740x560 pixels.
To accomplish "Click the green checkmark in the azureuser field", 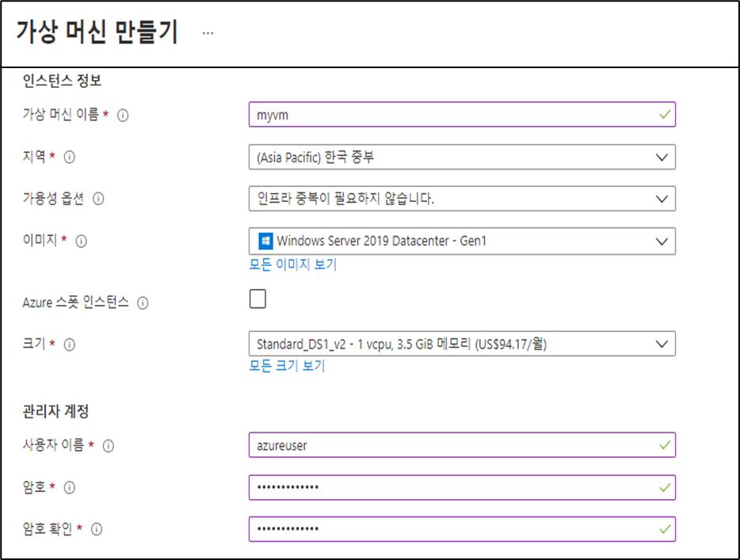I will (665, 445).
